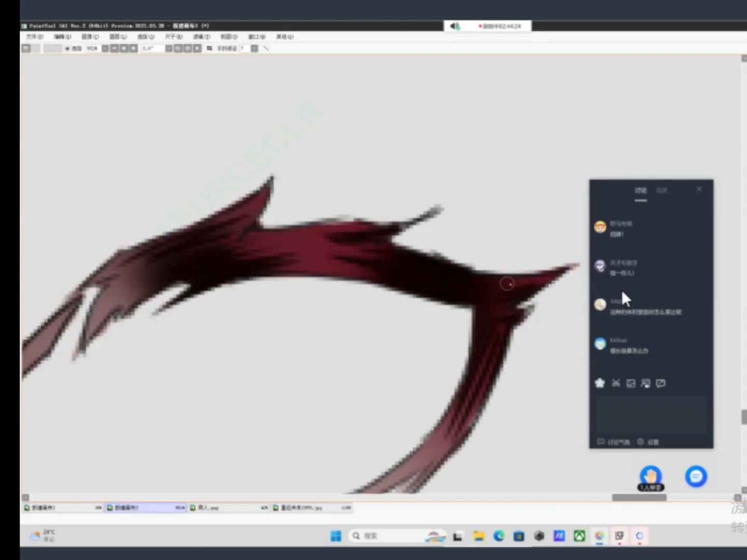Open the weather widget on the taskbar
The height and width of the screenshot is (560, 747).
tap(43, 536)
